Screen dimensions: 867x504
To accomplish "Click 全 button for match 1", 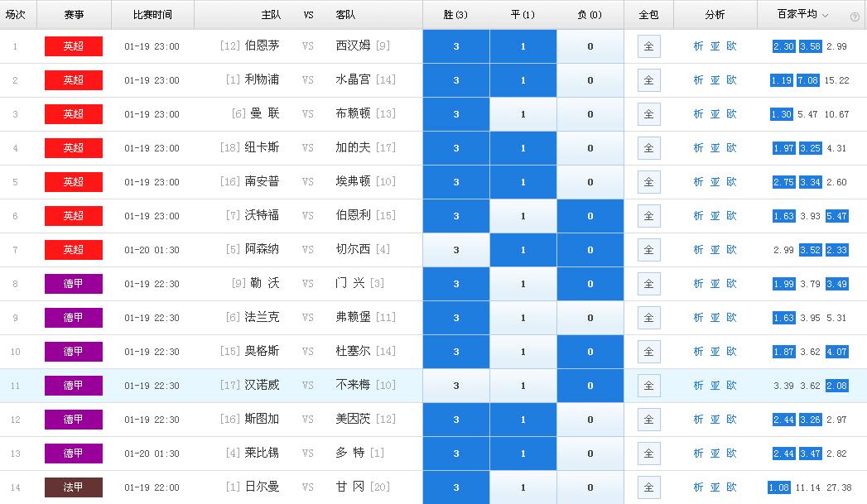I will click(x=648, y=46).
